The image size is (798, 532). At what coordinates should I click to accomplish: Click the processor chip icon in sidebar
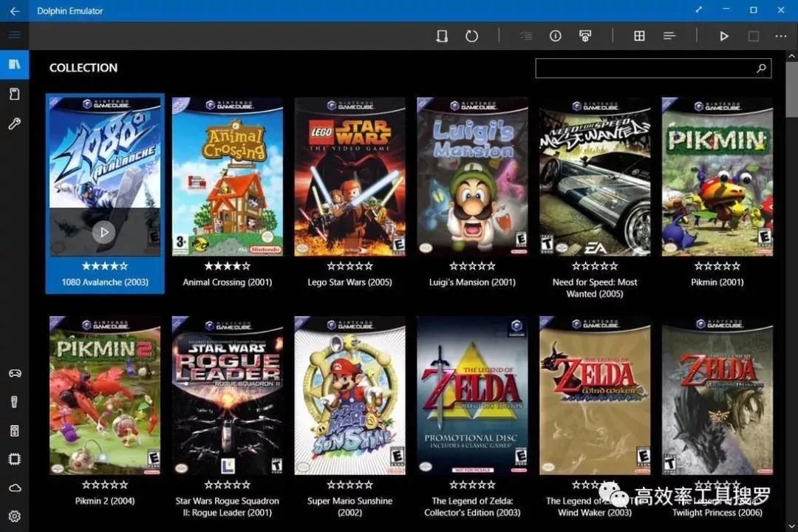click(14, 459)
